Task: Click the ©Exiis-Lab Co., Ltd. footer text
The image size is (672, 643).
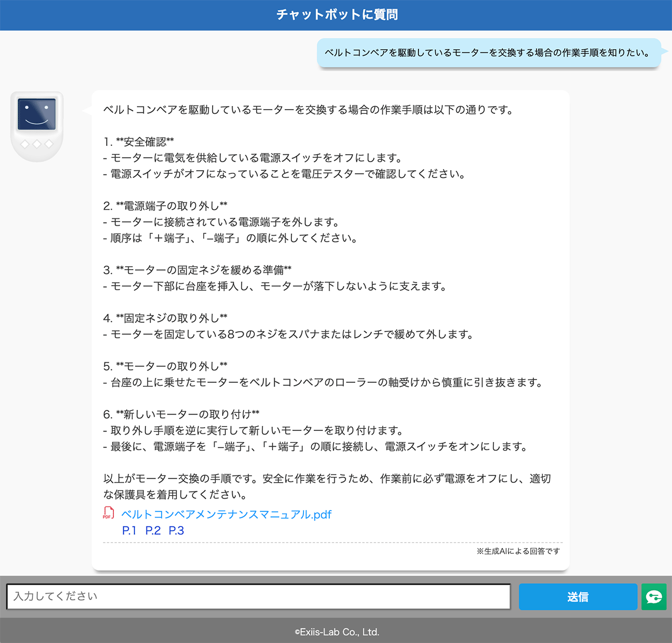Action: [336, 632]
